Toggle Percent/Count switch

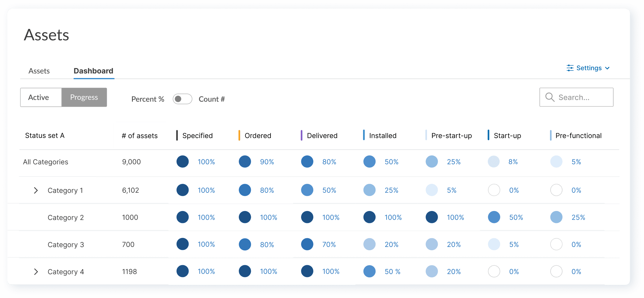(182, 99)
